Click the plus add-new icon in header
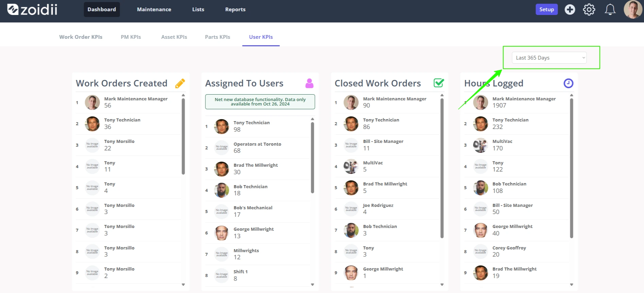The width and height of the screenshot is (644, 293). click(570, 10)
